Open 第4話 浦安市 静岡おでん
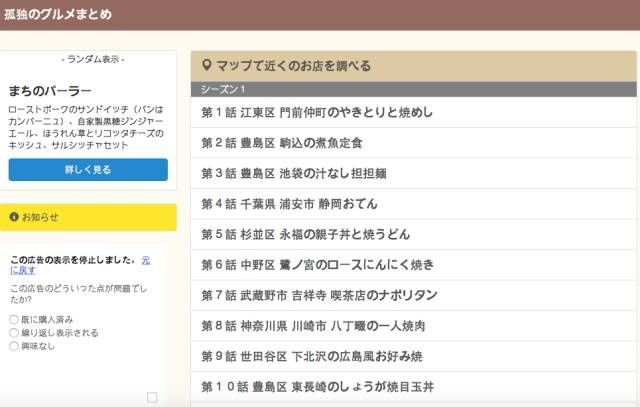The height and width of the screenshot is (407, 640). [413, 204]
